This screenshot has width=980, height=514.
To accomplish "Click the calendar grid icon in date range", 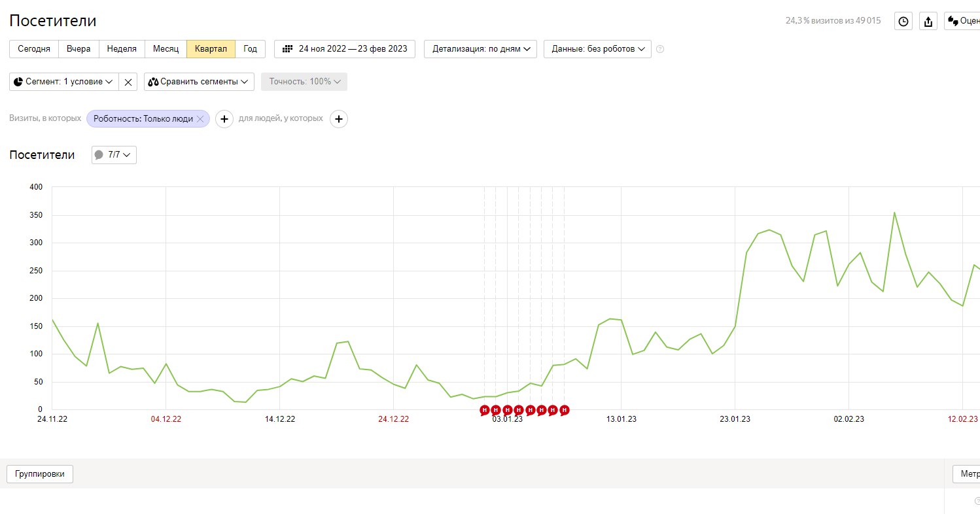I will tap(287, 49).
